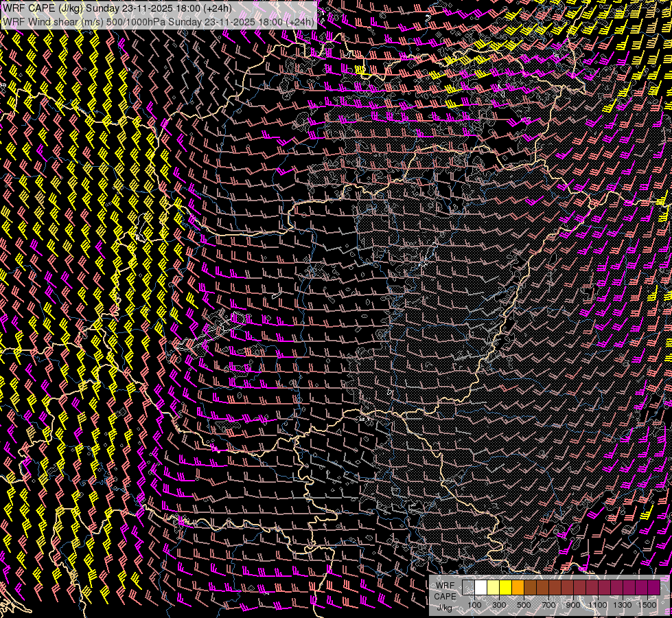Pick the 700 value on the legend
Viewport: 672px width, 618px height.
(548, 605)
